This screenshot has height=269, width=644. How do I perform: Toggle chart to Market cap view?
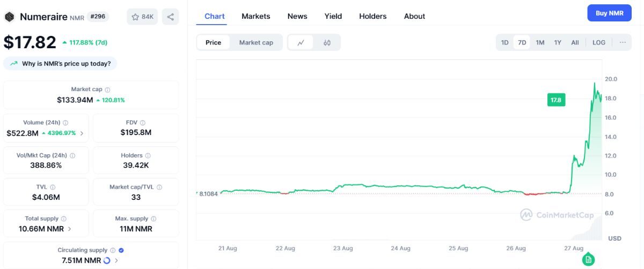(x=256, y=42)
